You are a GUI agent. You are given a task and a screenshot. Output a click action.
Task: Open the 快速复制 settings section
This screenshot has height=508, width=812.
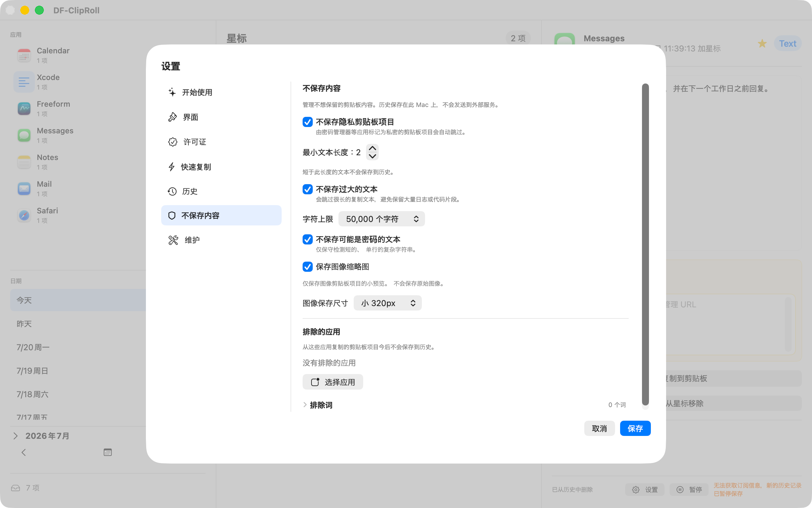tap(221, 167)
